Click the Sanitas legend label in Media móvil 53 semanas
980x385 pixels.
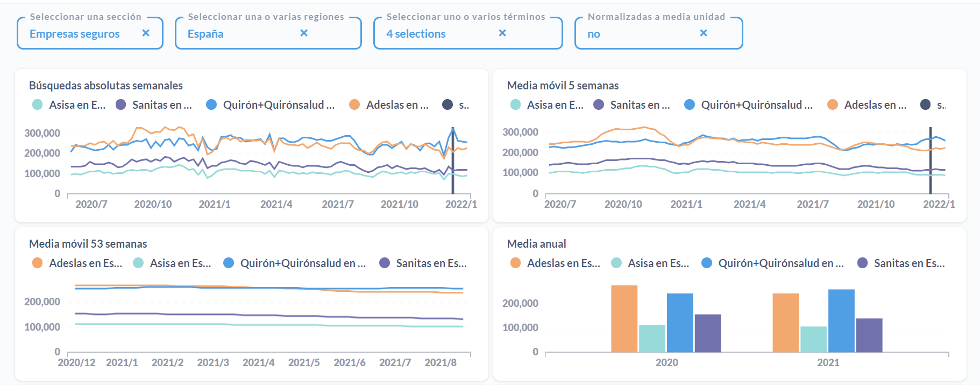pos(431,263)
